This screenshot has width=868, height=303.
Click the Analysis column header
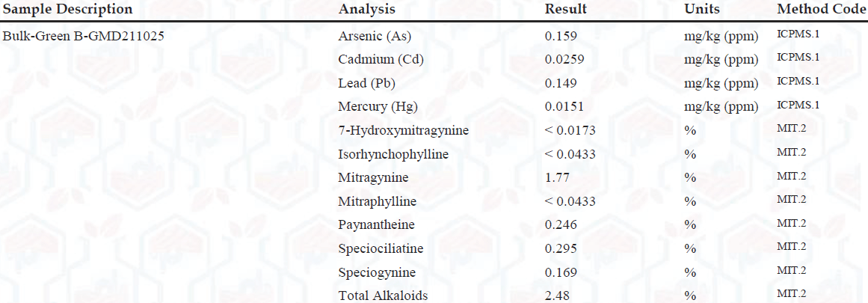(x=366, y=10)
